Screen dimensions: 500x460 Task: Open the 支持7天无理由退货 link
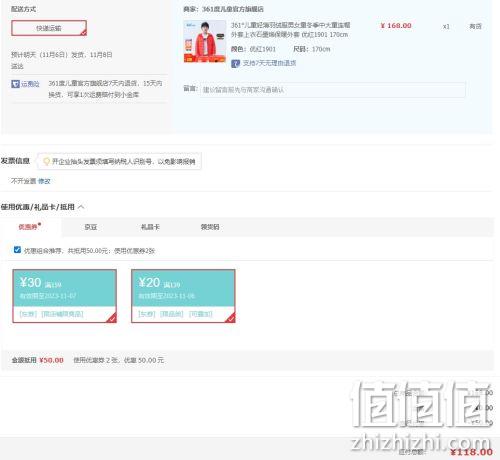[269, 63]
